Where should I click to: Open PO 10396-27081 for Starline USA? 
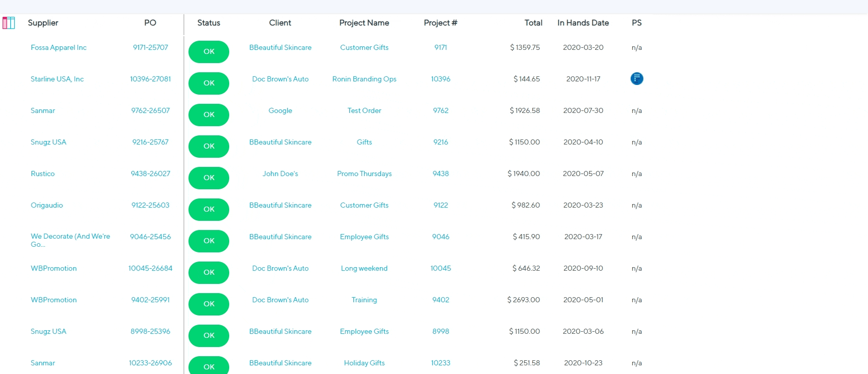pyautogui.click(x=150, y=79)
